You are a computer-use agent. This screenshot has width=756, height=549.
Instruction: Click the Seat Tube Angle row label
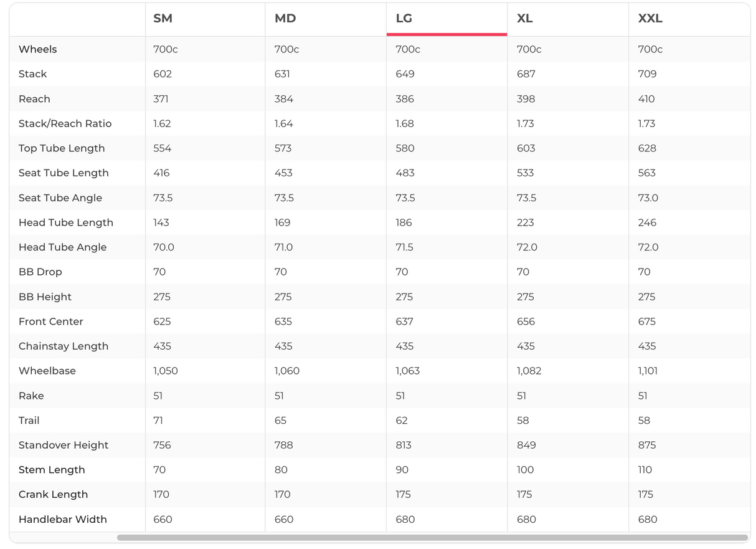pos(60,198)
